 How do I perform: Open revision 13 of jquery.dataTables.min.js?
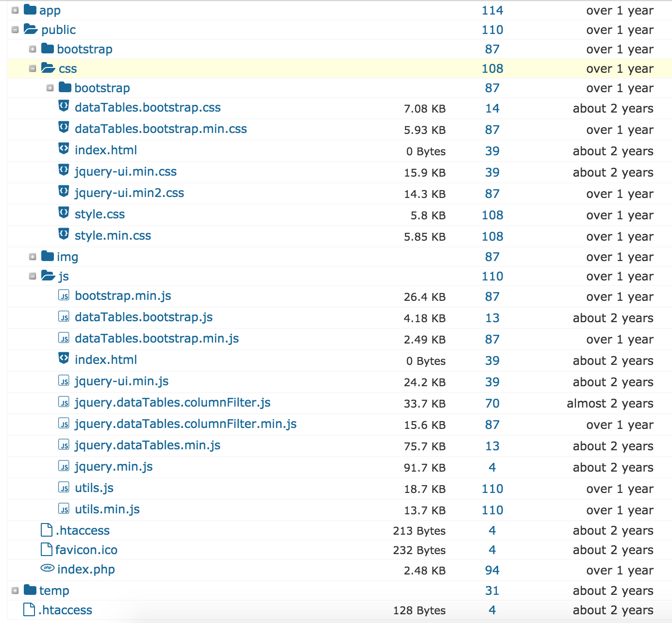(x=492, y=446)
